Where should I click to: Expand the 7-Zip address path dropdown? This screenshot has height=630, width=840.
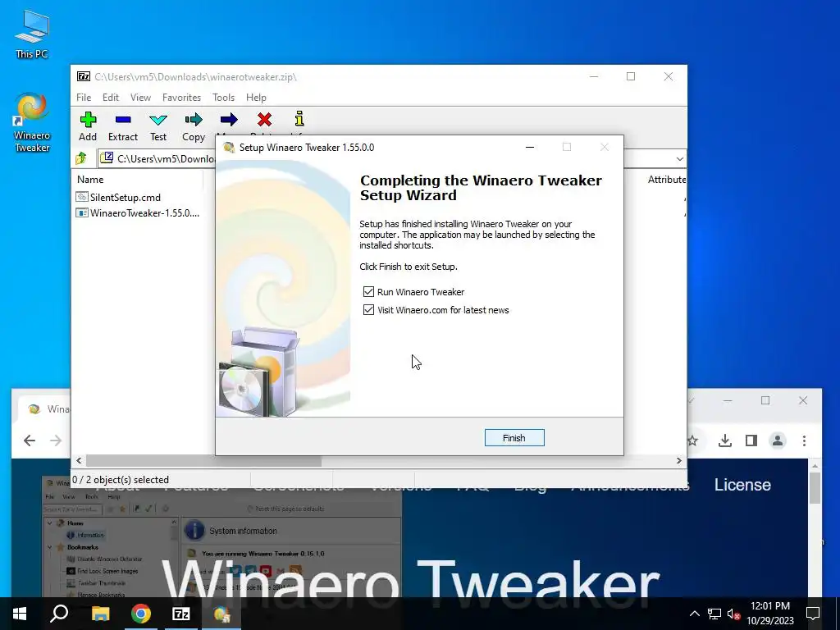pos(679,158)
